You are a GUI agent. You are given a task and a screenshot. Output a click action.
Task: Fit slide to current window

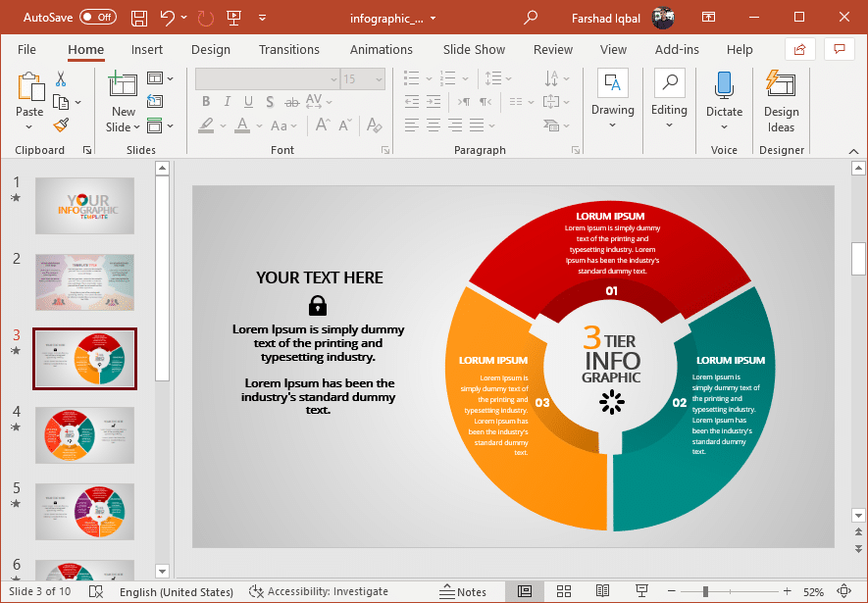[843, 591]
